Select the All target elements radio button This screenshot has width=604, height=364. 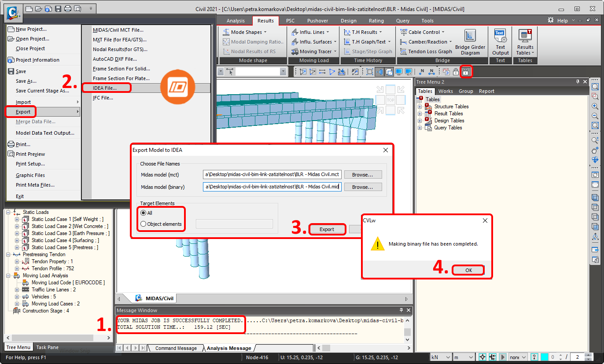[143, 213]
